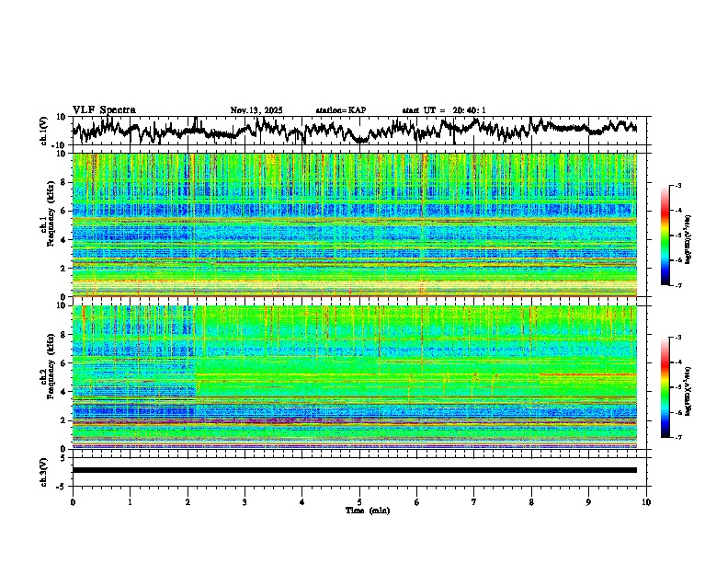Click the "8" kHz tick on the ch.1 frequency axis

[64, 182]
